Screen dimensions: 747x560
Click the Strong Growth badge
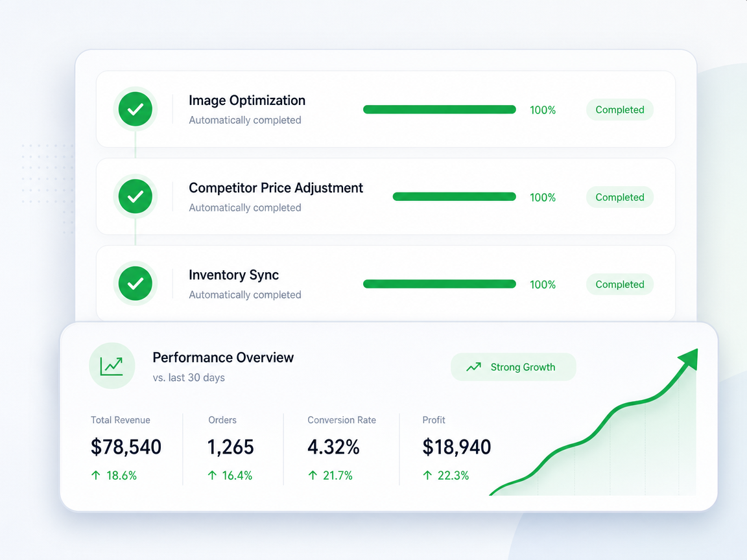tap(513, 367)
